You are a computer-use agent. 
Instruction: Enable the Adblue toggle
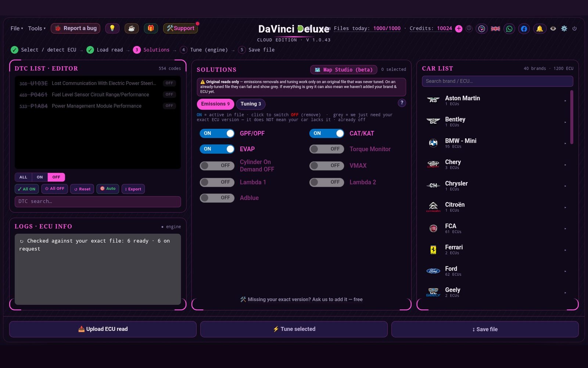click(217, 198)
